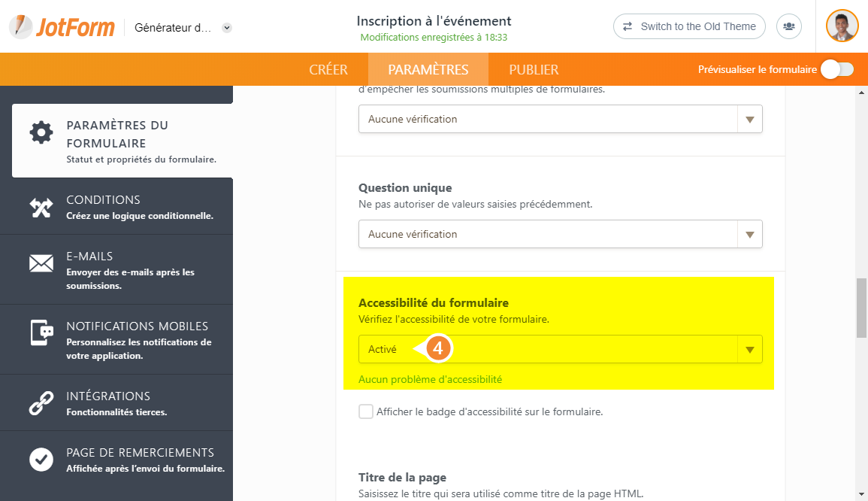Click the scrollbar down arrow
Screen dimensions: 868x501
[x=862, y=494]
